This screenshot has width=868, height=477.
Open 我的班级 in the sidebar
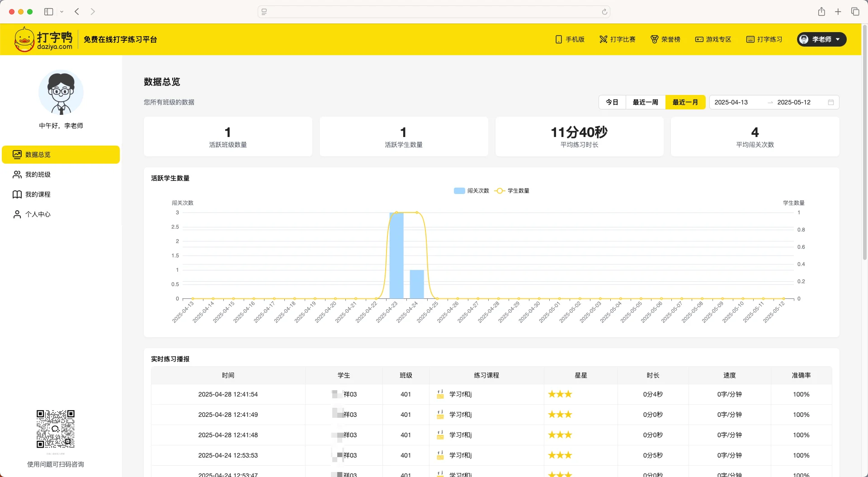click(x=38, y=175)
